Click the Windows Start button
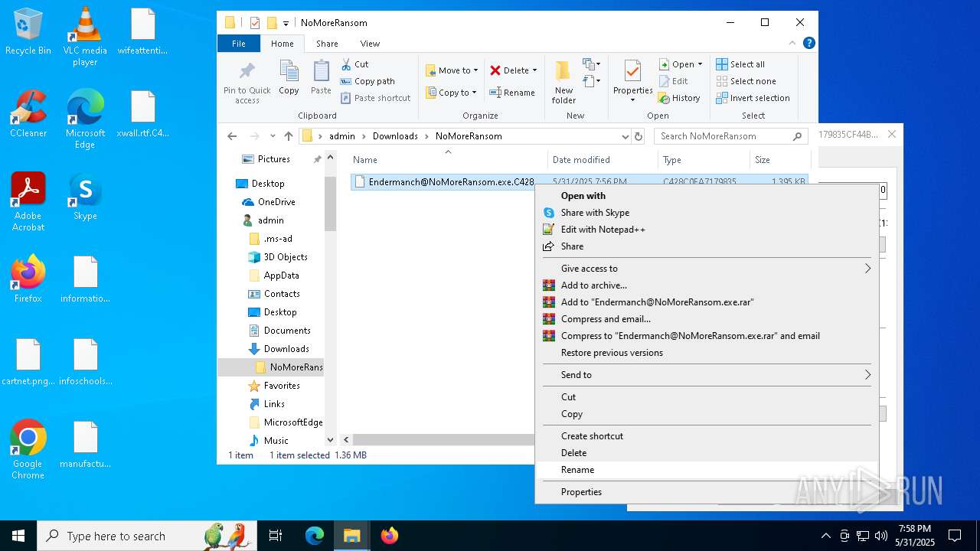 click(x=18, y=536)
